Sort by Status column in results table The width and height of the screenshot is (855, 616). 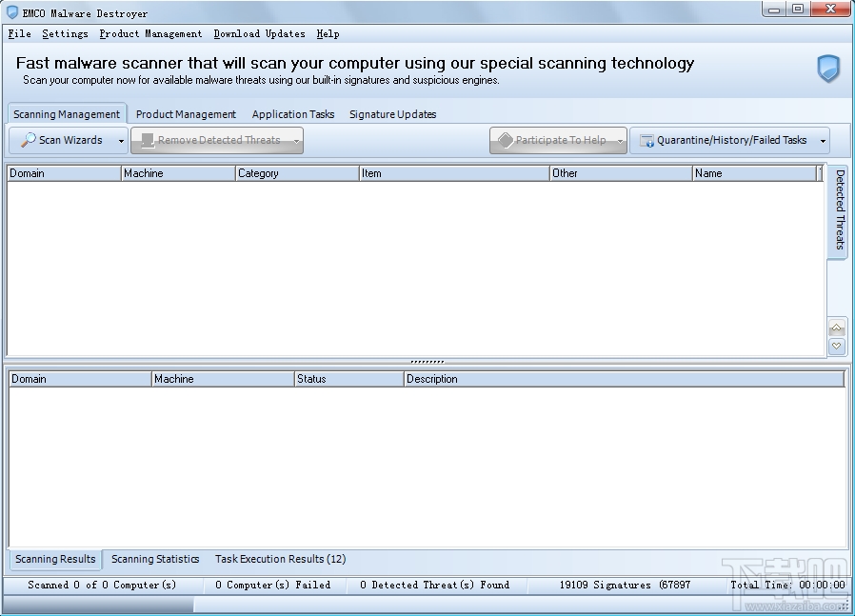349,379
